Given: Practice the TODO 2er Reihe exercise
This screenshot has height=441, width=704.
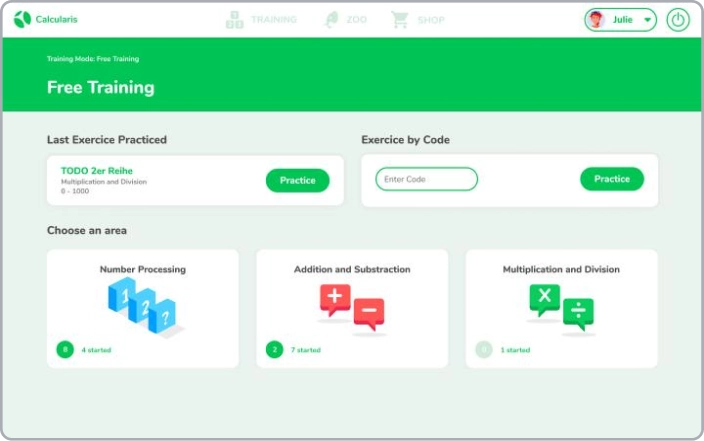Looking at the screenshot, I should pos(297,180).
